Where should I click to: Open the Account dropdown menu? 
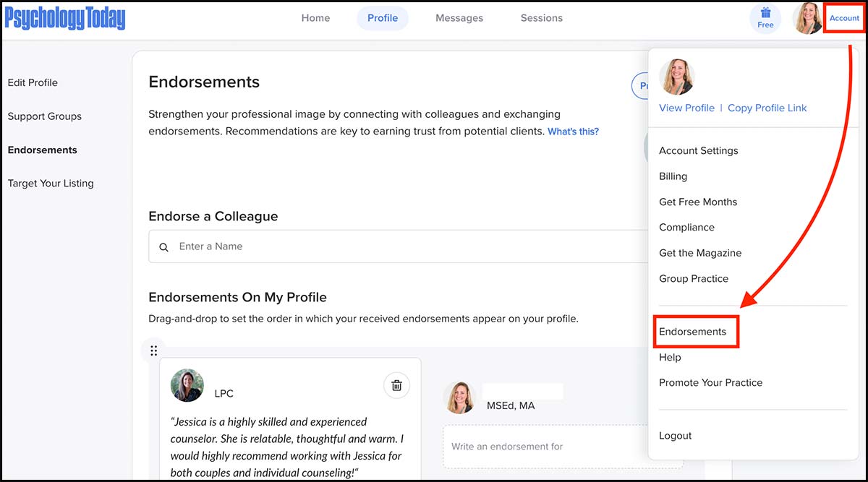[844, 18]
